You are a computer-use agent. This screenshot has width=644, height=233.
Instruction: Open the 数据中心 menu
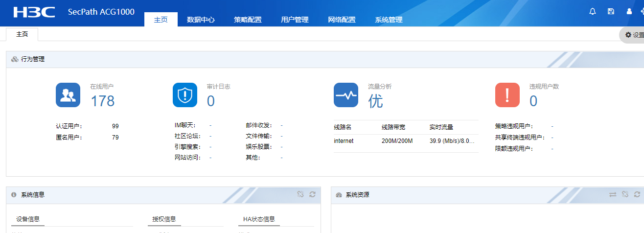[x=201, y=20]
